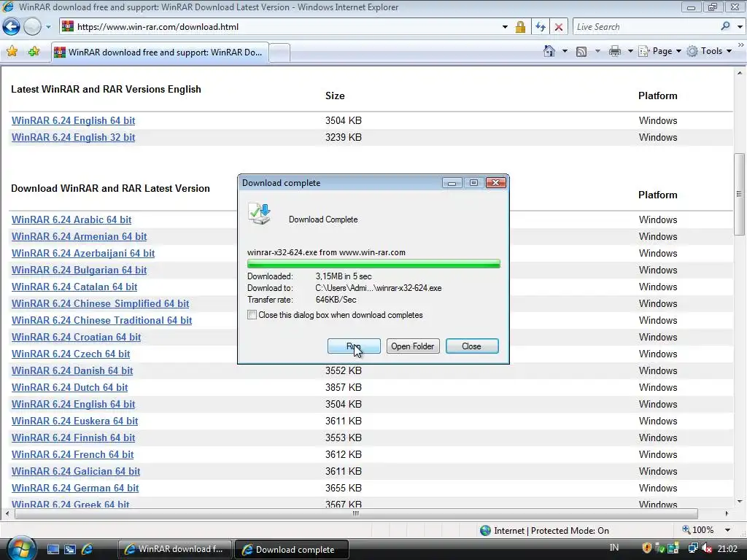Open WinRAR 6.24 English 32 bit link
This screenshot has width=747, height=560.
point(74,137)
